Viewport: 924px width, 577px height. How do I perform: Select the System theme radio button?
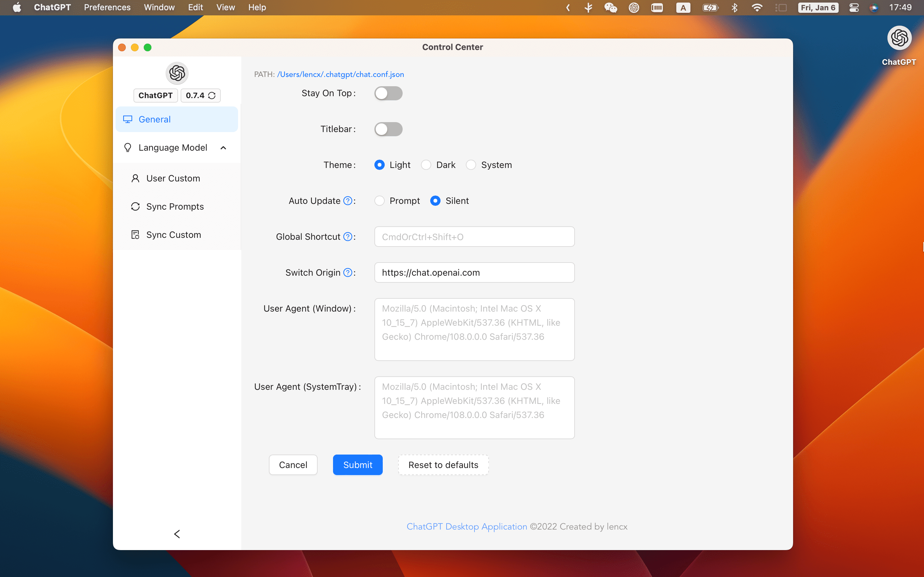pos(472,165)
